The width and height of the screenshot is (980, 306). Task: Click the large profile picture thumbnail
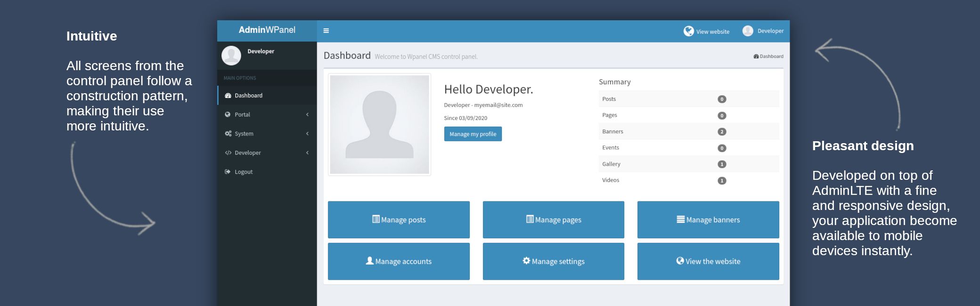[x=379, y=125]
